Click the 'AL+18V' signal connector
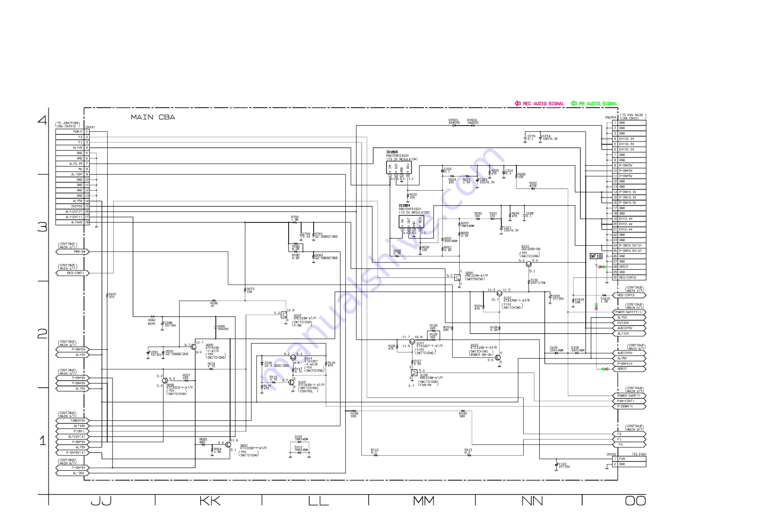Viewport: 760px width, 532px height. [72, 426]
